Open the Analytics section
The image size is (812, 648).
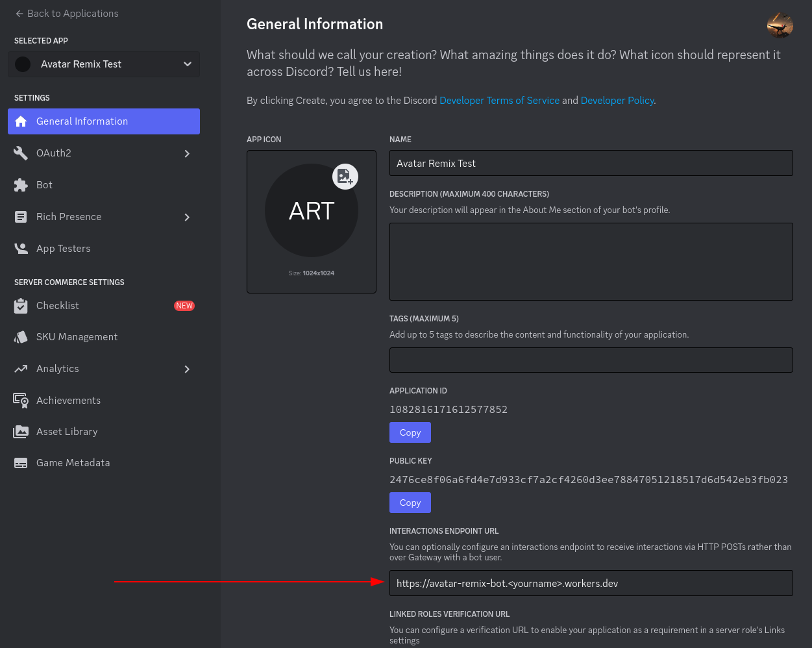click(104, 369)
